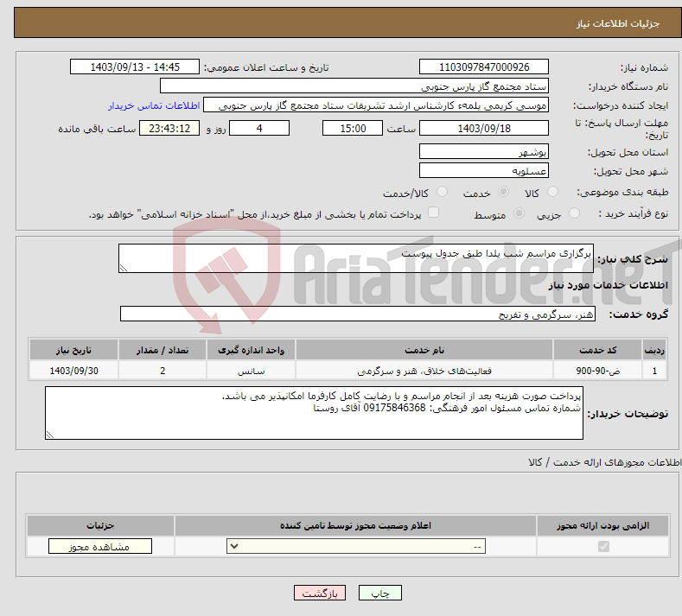Click buyer notes textarea
The width and height of the screenshot is (682, 616).
(x=314, y=413)
